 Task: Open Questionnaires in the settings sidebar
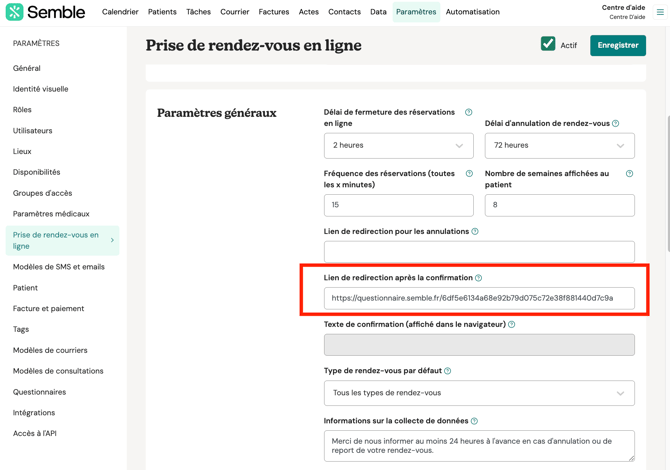coord(40,392)
